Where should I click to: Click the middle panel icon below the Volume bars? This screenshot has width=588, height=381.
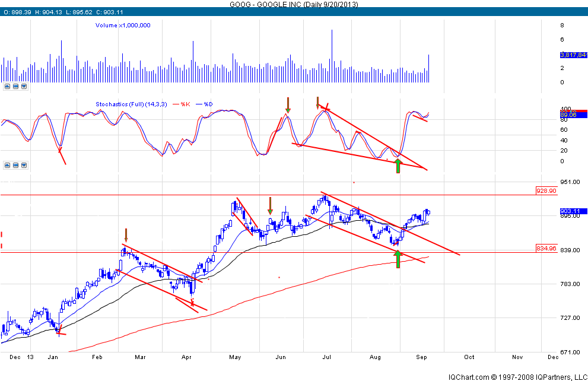[15, 86]
